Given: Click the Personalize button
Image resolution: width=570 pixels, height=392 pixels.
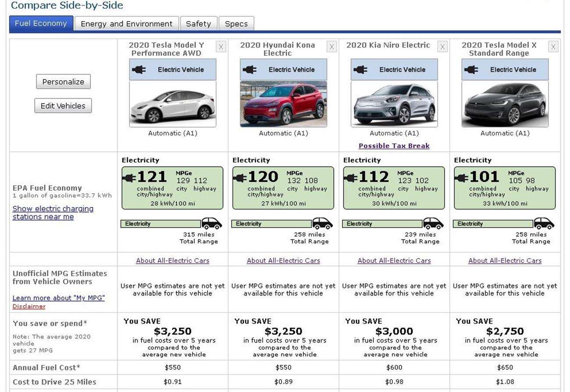Looking at the screenshot, I should click(x=63, y=81).
